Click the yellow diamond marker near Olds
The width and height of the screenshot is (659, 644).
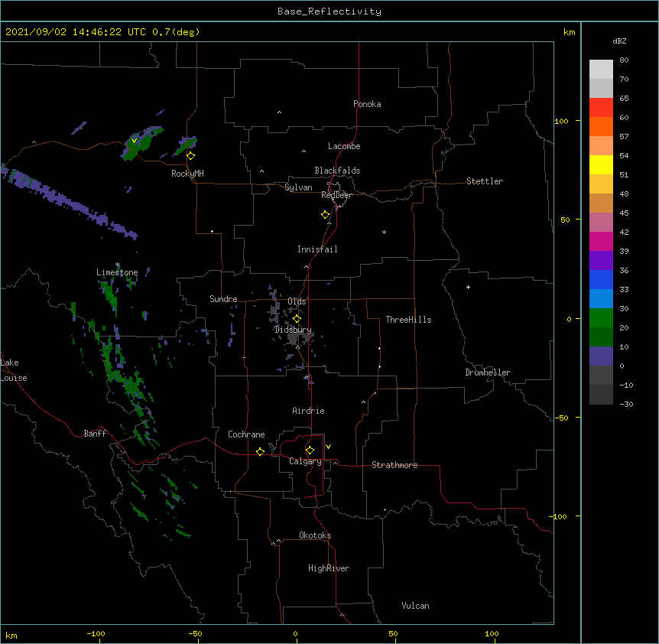point(297,319)
